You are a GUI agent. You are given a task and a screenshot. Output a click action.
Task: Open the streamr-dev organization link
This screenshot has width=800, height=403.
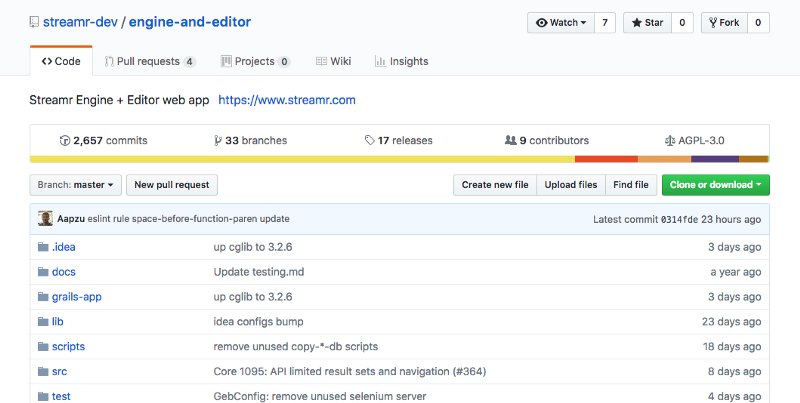click(x=80, y=22)
